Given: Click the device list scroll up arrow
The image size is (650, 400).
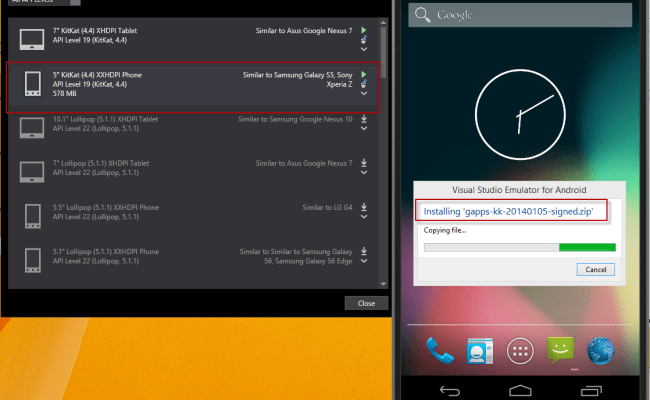Looking at the screenshot, I should tap(383, 22).
